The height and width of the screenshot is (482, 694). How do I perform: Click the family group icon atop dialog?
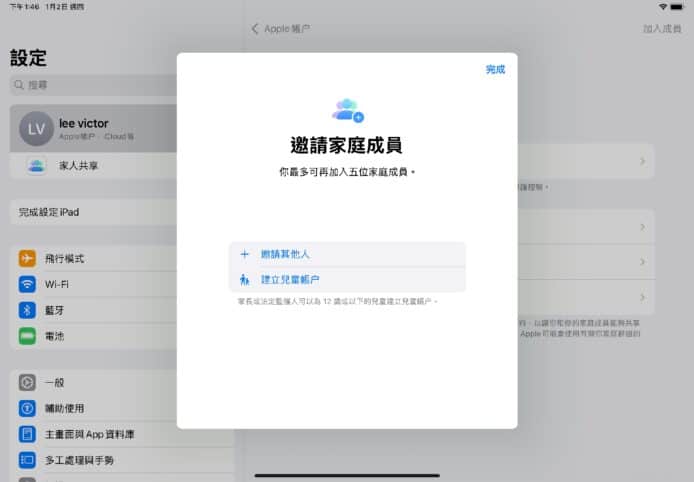(347, 108)
